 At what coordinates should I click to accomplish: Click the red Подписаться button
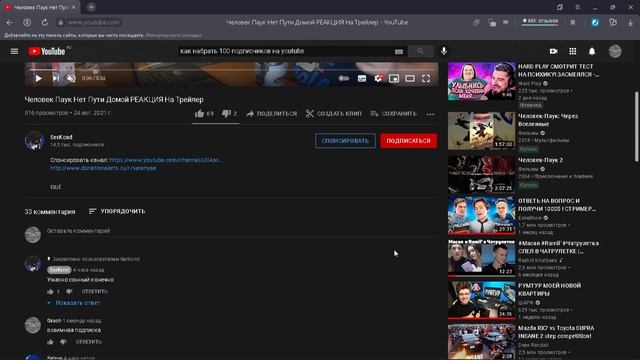tap(409, 141)
